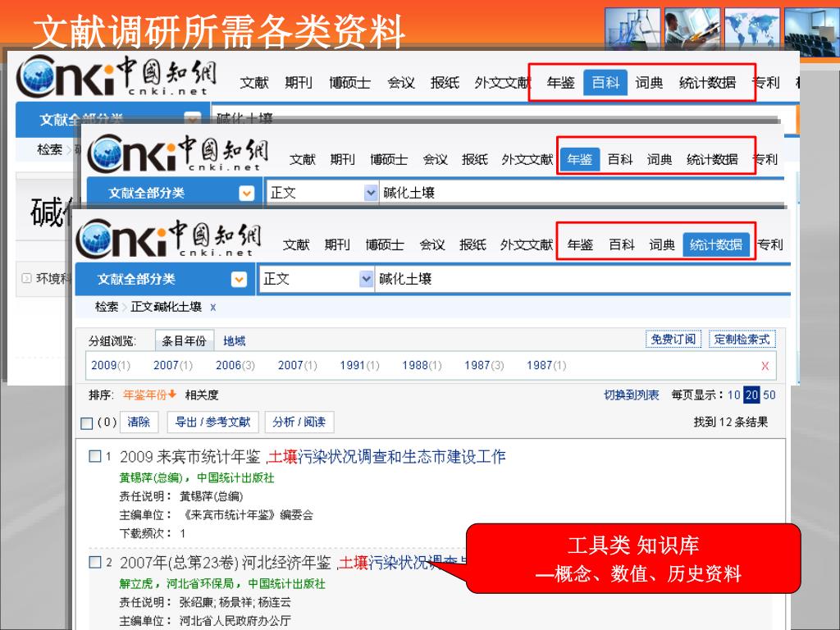840x630 pixels.
Task: Show 20 results per page
Action: pos(751,395)
